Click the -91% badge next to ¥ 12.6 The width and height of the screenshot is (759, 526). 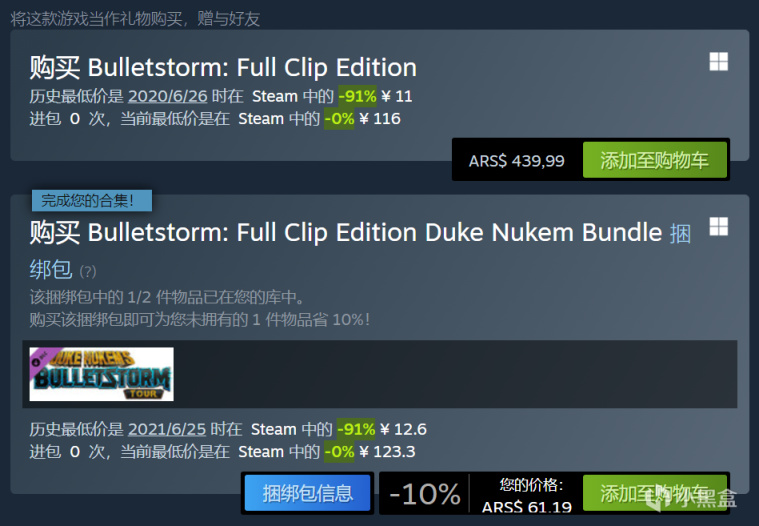point(357,429)
